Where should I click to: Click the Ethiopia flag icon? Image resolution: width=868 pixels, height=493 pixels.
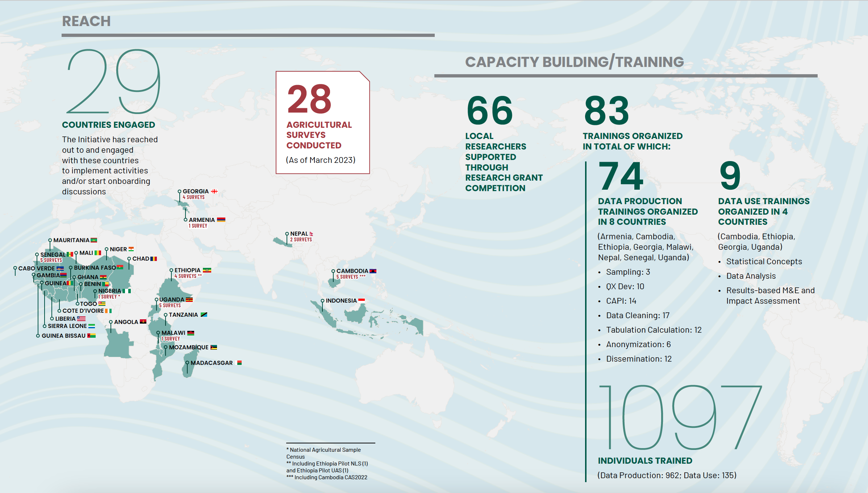tap(207, 270)
